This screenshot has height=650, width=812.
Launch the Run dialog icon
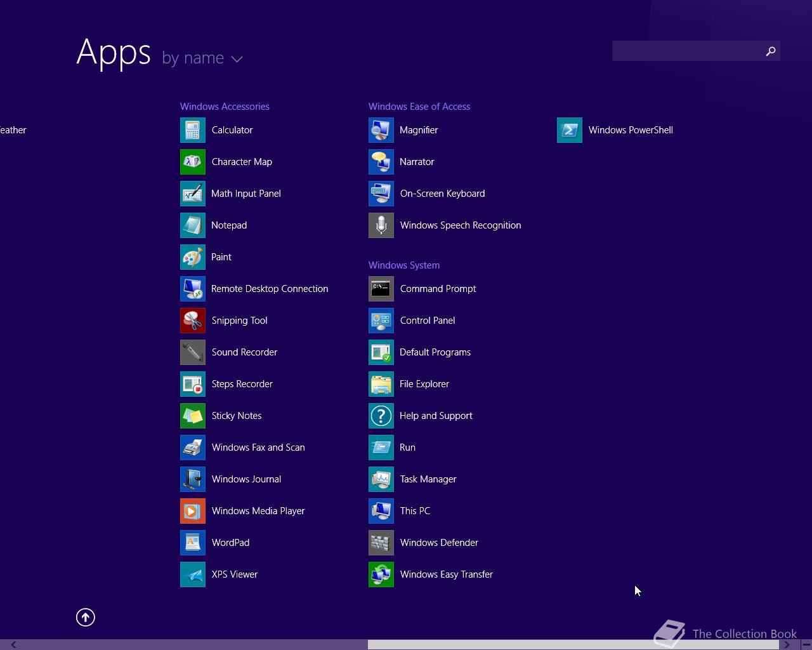pos(381,448)
